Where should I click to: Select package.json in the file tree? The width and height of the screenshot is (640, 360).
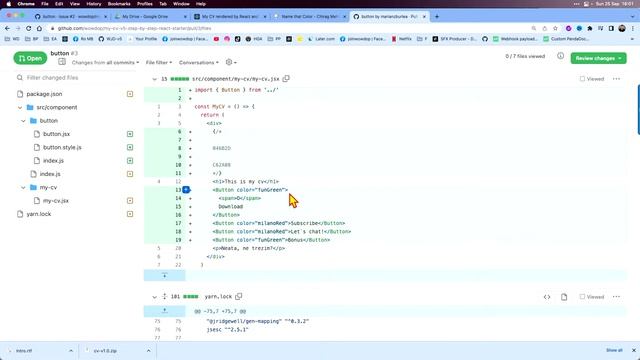click(x=44, y=94)
